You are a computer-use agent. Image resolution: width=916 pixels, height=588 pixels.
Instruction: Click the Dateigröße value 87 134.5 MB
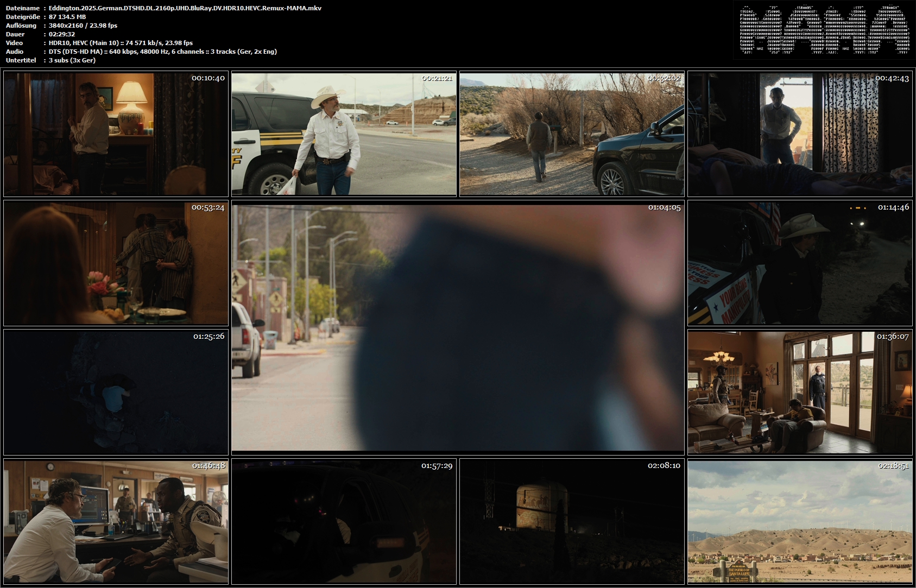(67, 17)
